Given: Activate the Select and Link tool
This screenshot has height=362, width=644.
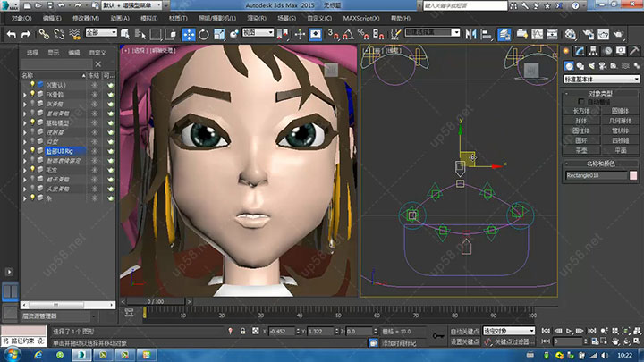Looking at the screenshot, I should coord(44,35).
